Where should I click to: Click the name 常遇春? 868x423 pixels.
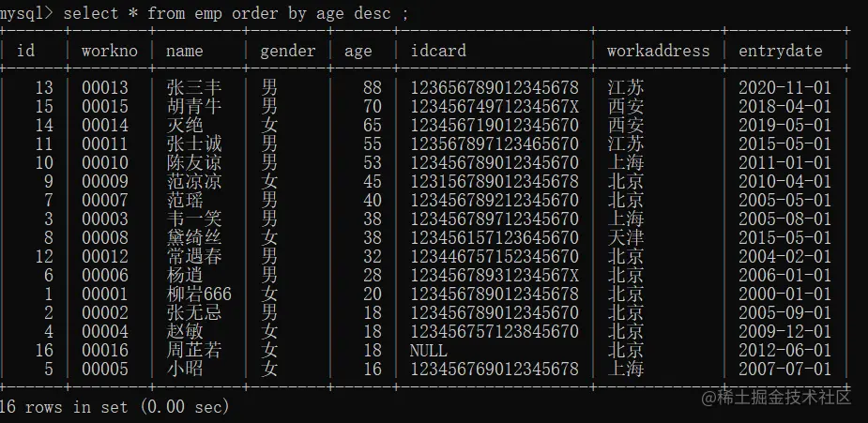pos(193,257)
